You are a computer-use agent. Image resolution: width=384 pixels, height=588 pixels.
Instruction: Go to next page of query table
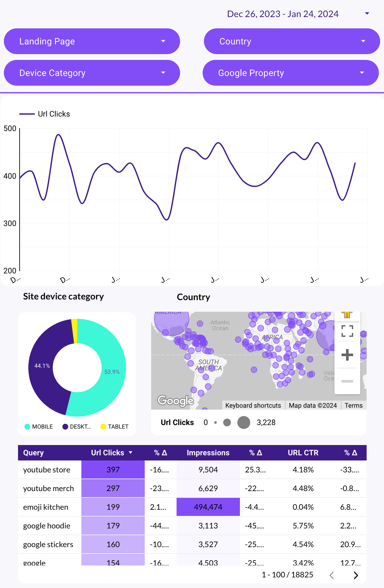click(x=356, y=575)
